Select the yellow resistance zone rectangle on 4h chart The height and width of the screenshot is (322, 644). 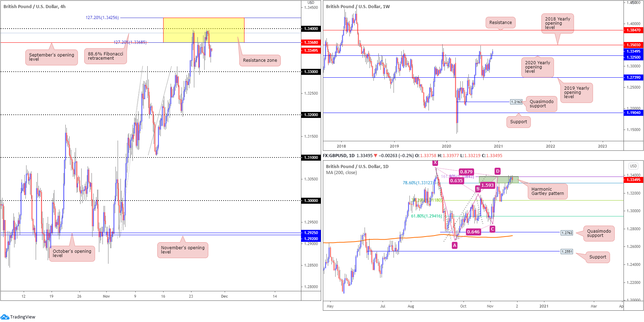coord(203,30)
